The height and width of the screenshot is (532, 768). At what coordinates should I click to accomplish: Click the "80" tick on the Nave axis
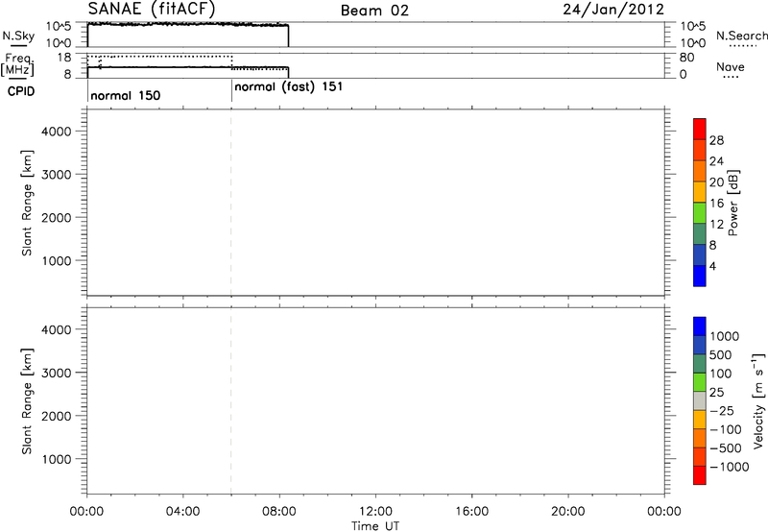[686, 58]
